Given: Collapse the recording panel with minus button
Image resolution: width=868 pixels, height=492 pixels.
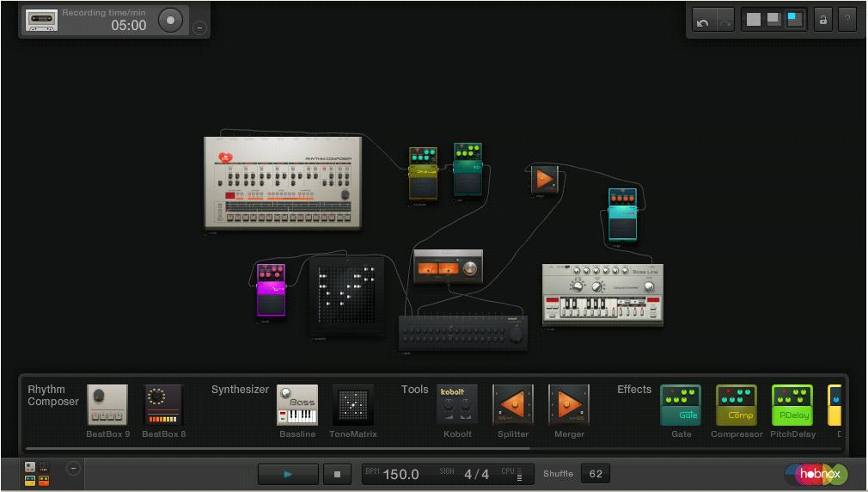Looking at the screenshot, I should (x=200, y=28).
